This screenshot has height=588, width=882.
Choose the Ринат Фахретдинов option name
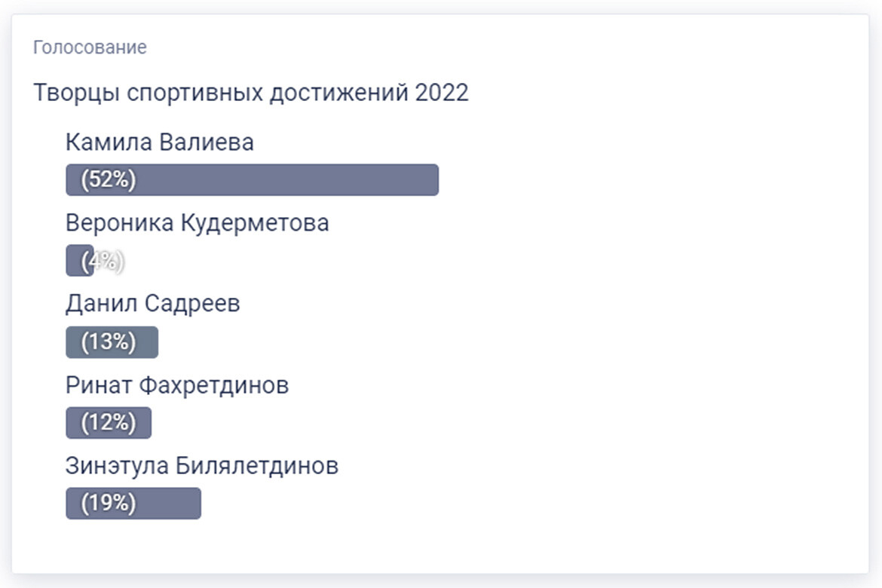pos(176,385)
